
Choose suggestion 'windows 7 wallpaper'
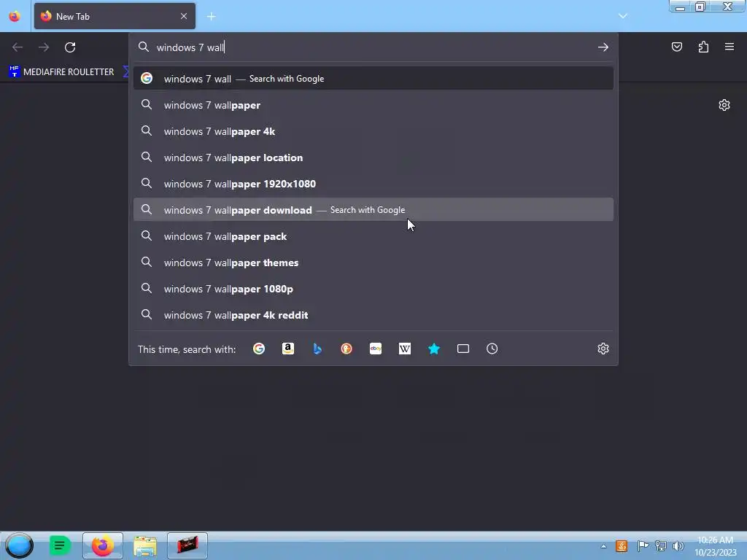373,105
